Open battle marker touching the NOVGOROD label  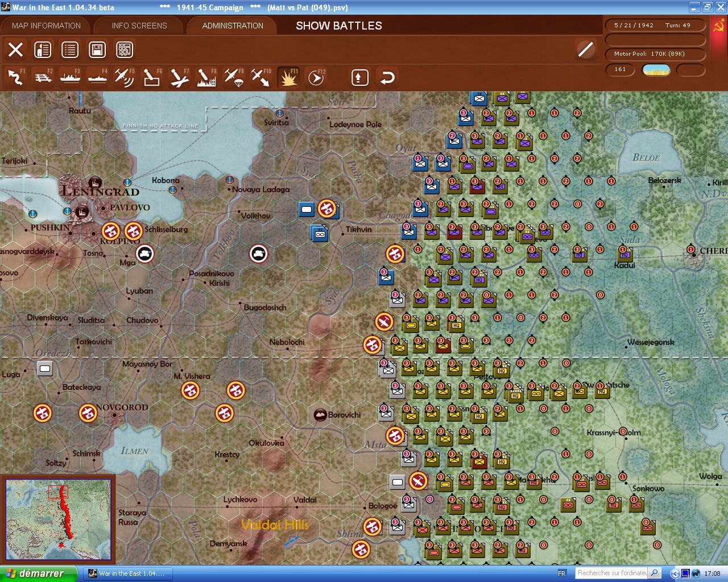88,413
